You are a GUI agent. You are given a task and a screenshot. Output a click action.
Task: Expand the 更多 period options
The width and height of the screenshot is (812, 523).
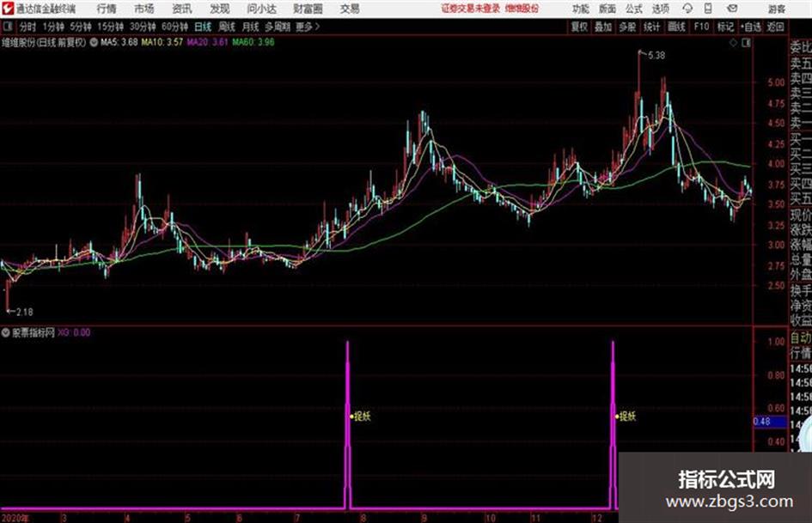[307, 27]
